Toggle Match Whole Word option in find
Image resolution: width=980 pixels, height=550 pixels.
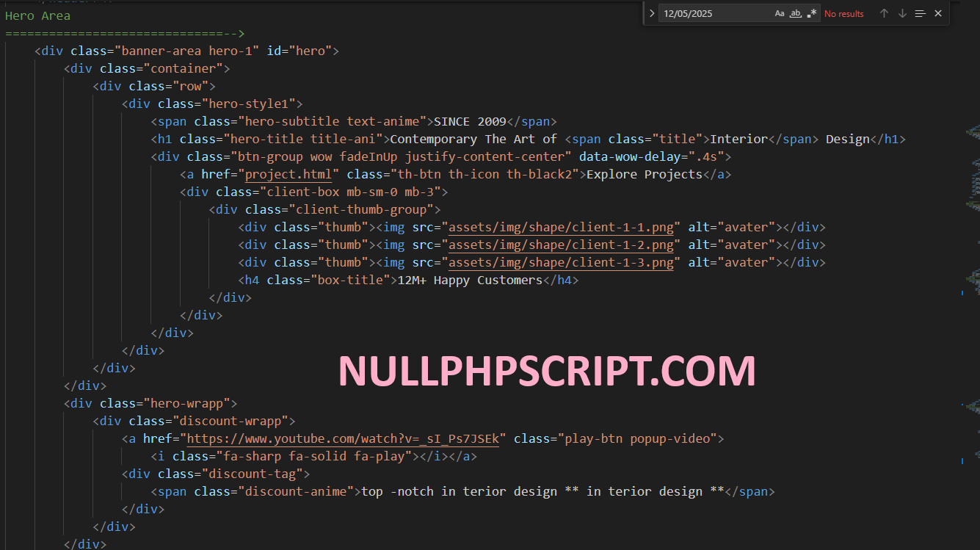tap(796, 13)
